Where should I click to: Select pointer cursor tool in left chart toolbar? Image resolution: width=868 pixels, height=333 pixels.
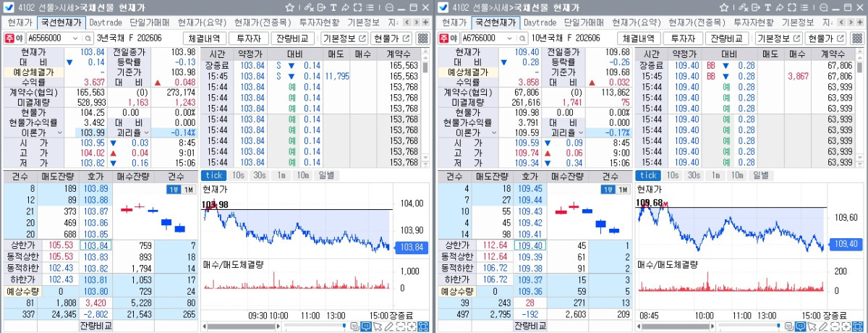pos(378,326)
